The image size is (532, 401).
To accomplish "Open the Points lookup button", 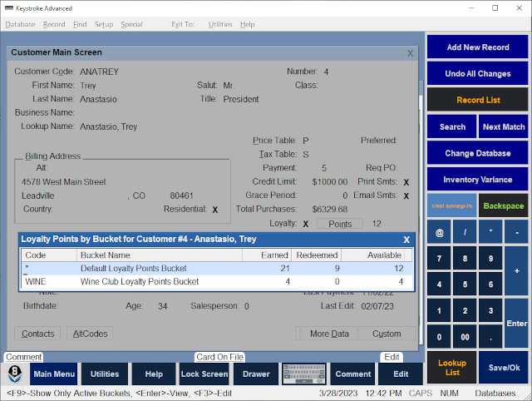I will [340, 224].
